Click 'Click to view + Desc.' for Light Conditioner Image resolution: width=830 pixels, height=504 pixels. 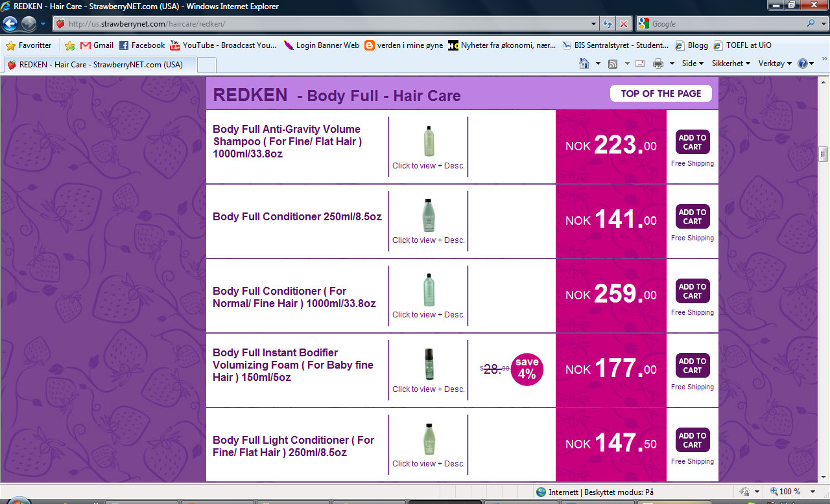[429, 464]
